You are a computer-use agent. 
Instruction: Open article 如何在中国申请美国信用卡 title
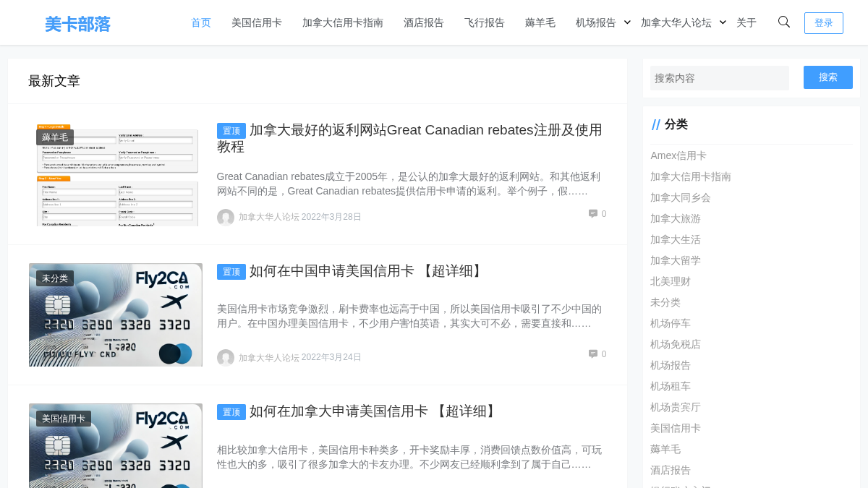[367, 271]
